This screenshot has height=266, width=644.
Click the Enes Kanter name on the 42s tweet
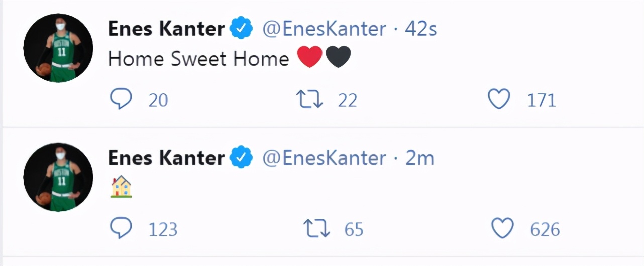(166, 29)
